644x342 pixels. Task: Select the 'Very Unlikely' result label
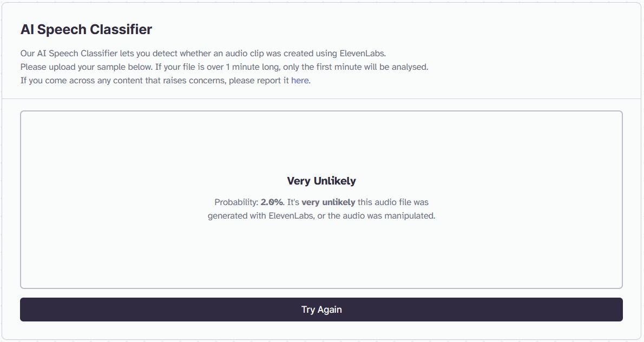coord(321,181)
